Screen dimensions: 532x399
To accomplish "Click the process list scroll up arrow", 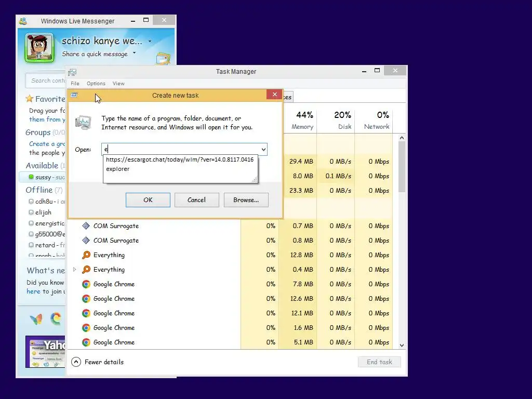I will (402, 138).
